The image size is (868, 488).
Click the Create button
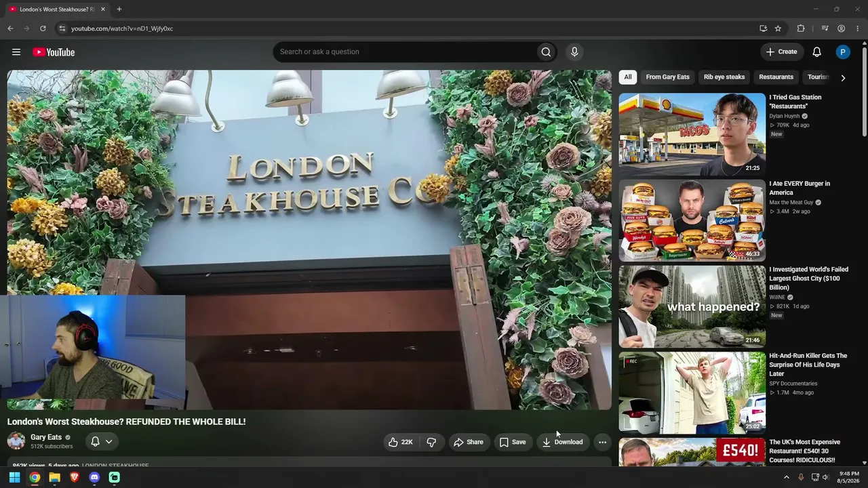(782, 52)
